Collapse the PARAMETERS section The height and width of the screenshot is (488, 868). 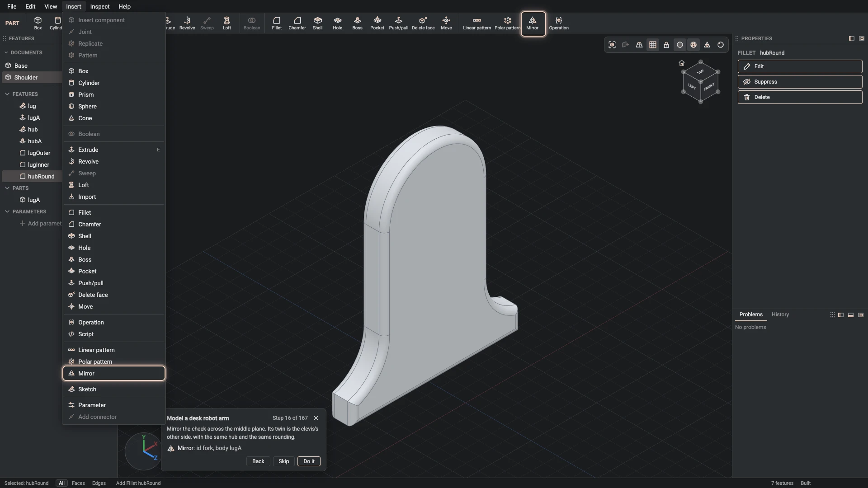7,211
